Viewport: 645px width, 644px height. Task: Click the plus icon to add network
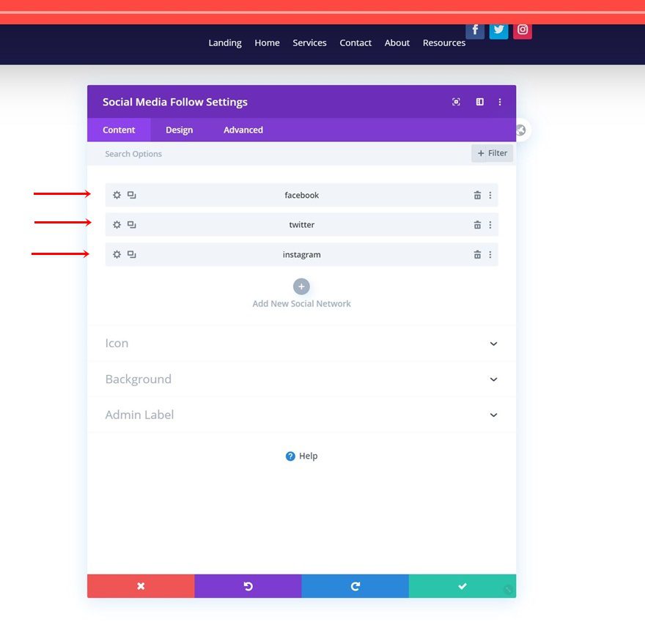click(x=301, y=286)
